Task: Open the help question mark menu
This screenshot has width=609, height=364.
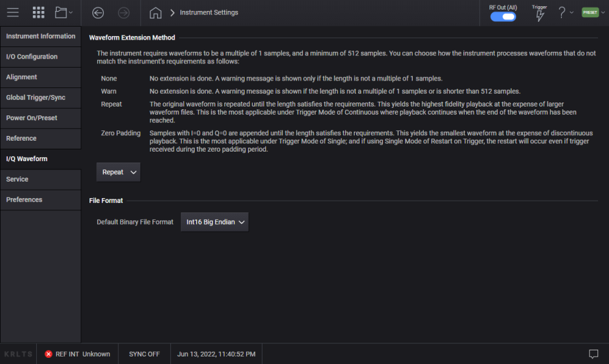Action: (565, 12)
